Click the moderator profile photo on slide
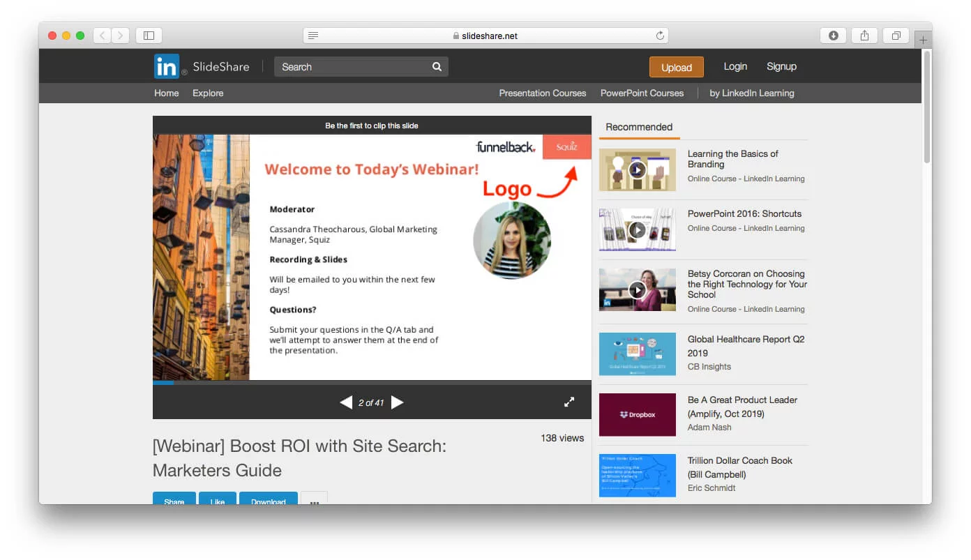Screen dimensions: 971x560 click(x=512, y=241)
